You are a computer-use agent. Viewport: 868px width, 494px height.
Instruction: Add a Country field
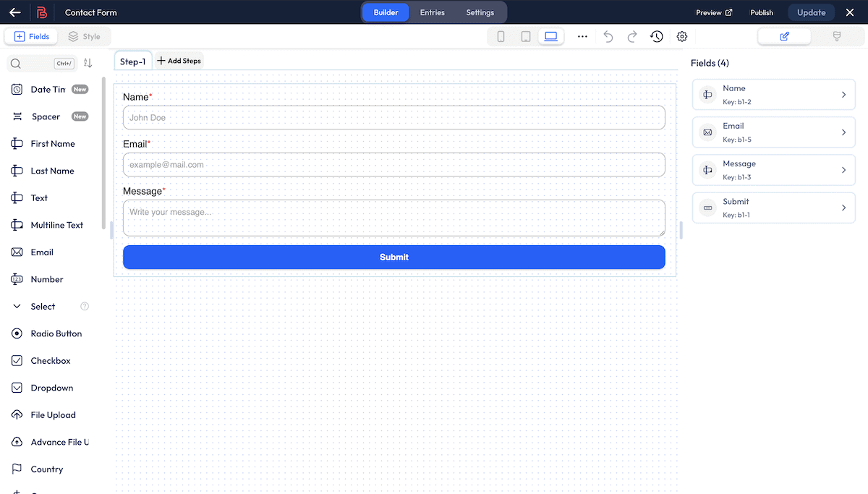pos(49,469)
